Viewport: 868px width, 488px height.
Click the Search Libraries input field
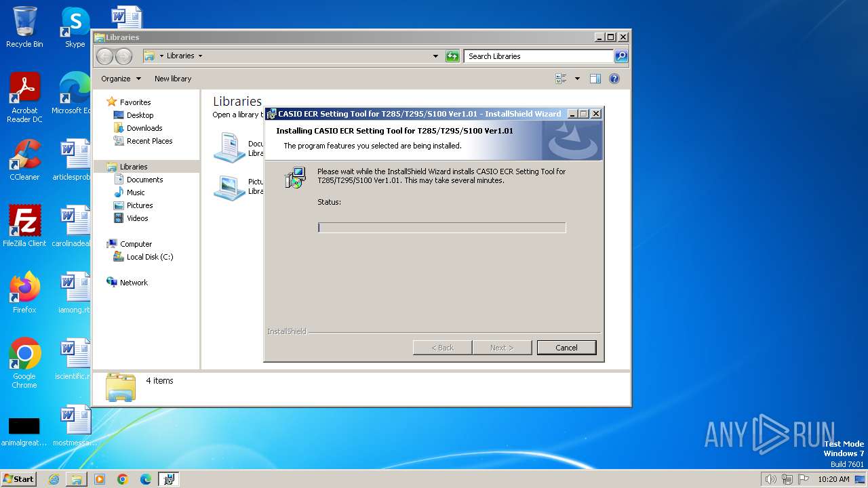(x=539, y=56)
